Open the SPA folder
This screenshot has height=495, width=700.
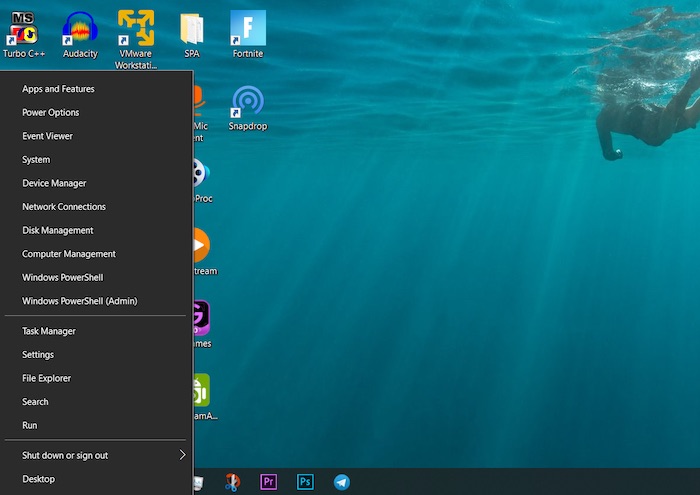click(192, 30)
